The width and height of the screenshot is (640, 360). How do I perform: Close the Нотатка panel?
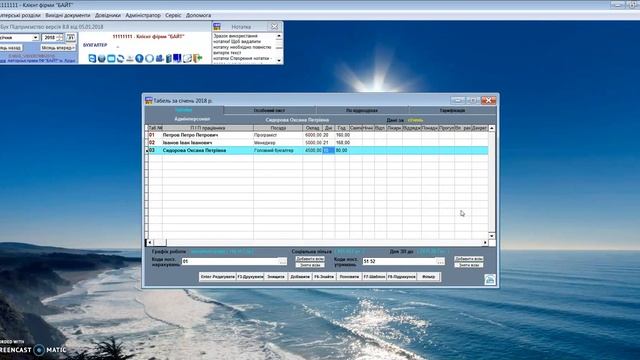[275, 27]
